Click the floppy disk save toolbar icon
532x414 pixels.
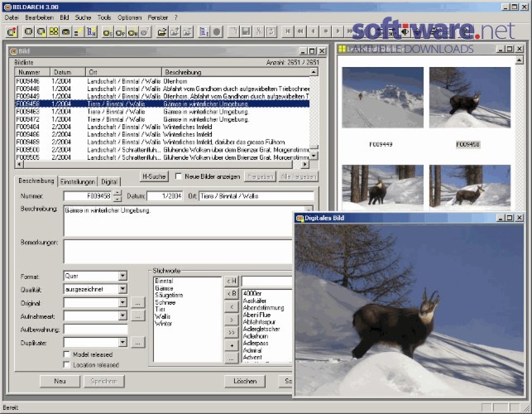pyautogui.click(x=246, y=32)
